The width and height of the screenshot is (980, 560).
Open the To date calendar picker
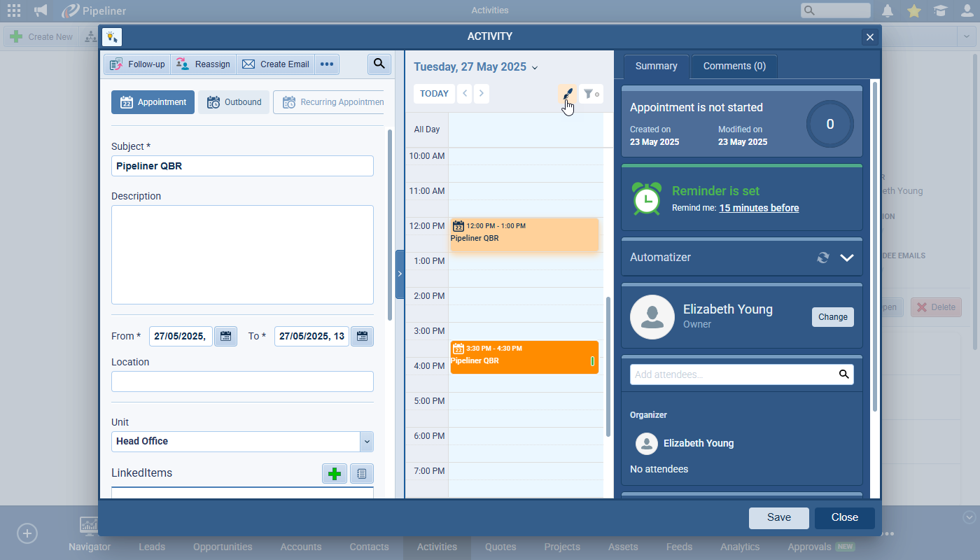coord(361,337)
